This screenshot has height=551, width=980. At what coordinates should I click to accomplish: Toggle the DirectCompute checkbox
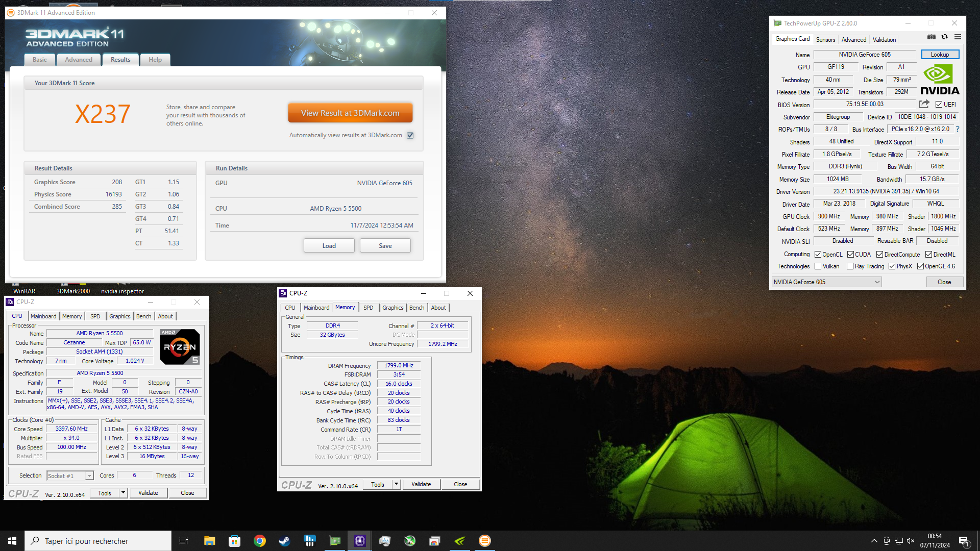879,255
